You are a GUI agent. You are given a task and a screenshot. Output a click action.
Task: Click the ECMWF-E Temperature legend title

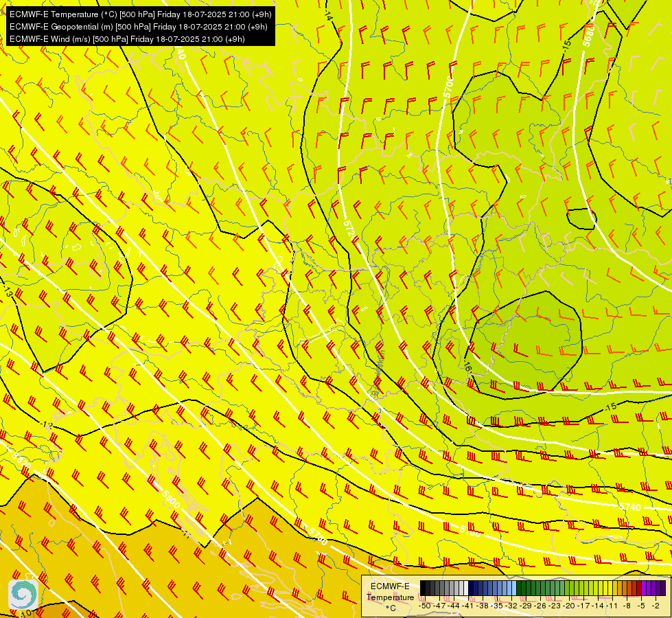[x=390, y=592]
